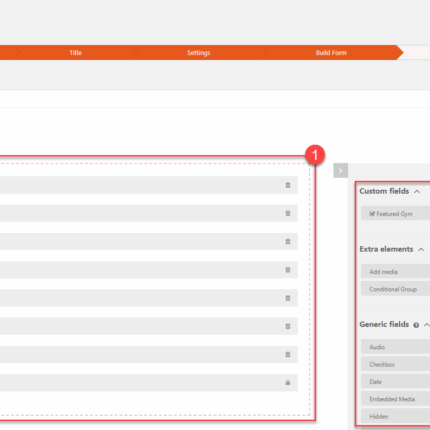Viewport: 430px width, 430px height.
Task: Select the Featured Gym custom field
Action: 395,214
